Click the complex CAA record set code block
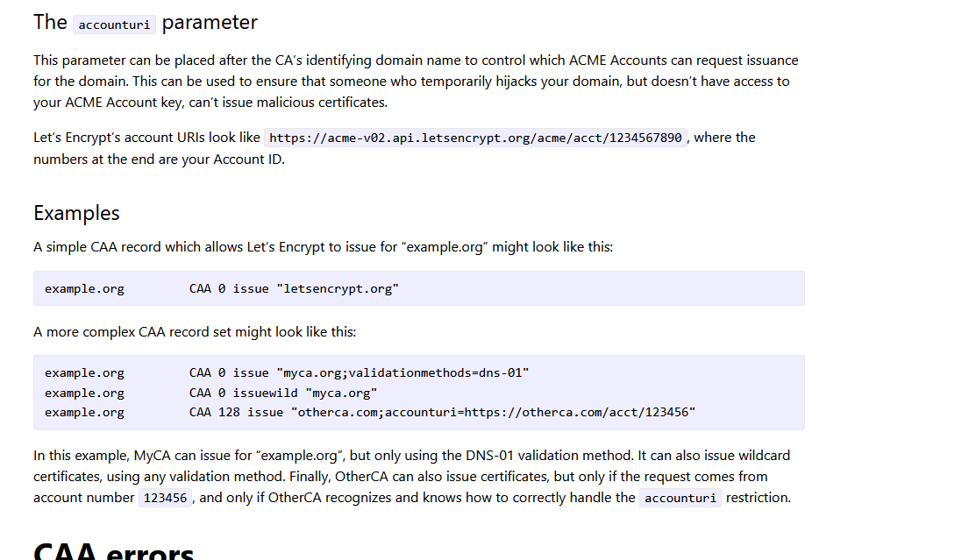Image resolution: width=976 pixels, height=560 pixels. coord(419,393)
